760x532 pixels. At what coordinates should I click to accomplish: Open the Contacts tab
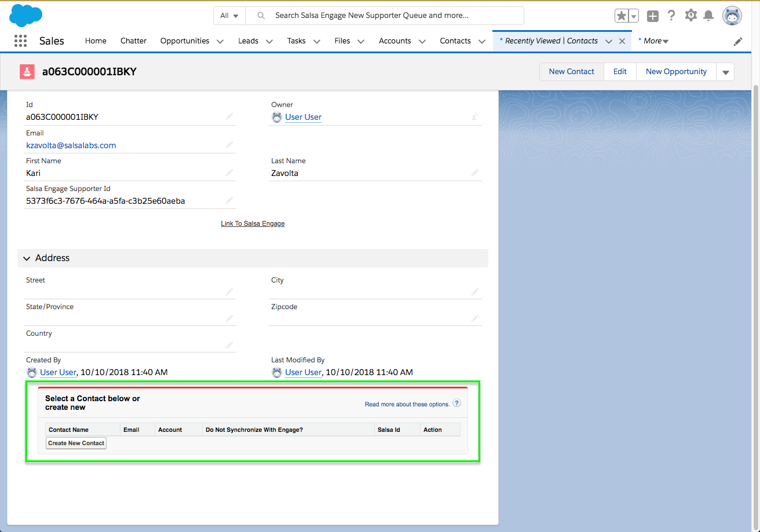coord(455,41)
